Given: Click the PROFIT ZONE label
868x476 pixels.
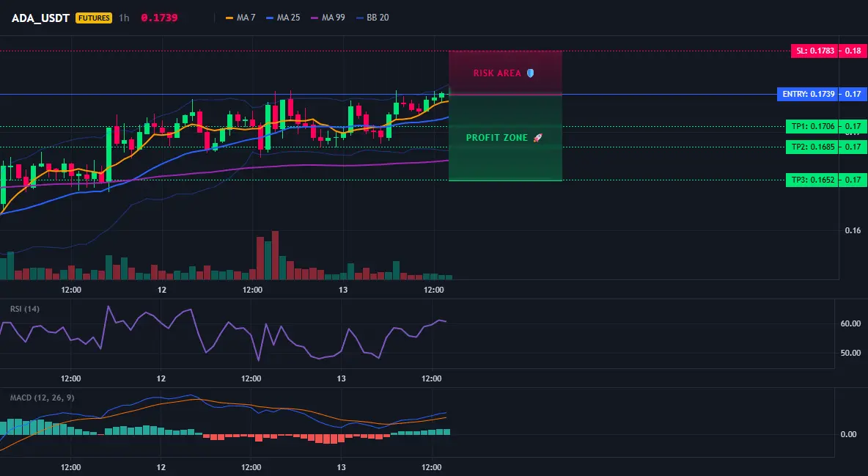Looking at the screenshot, I should click(497, 137).
